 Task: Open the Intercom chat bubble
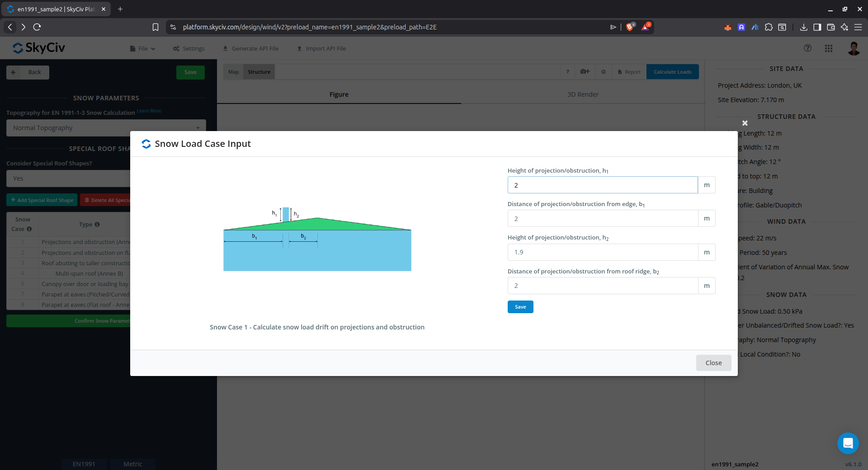[x=848, y=443]
